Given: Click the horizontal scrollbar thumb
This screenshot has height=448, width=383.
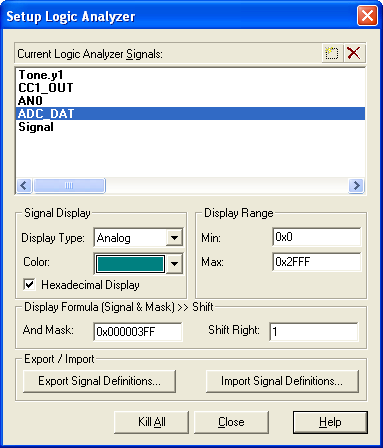Looking at the screenshot, I should (x=69, y=185).
